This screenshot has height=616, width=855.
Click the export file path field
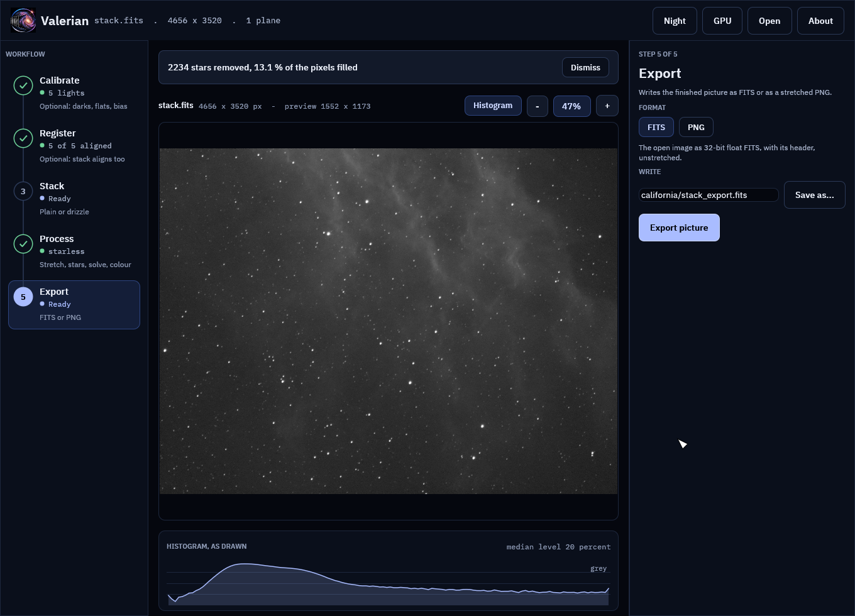click(709, 195)
